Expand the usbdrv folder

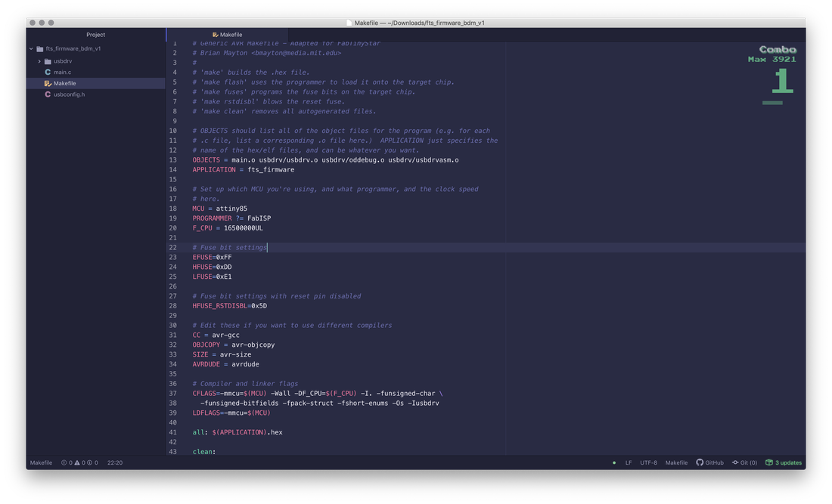click(39, 61)
